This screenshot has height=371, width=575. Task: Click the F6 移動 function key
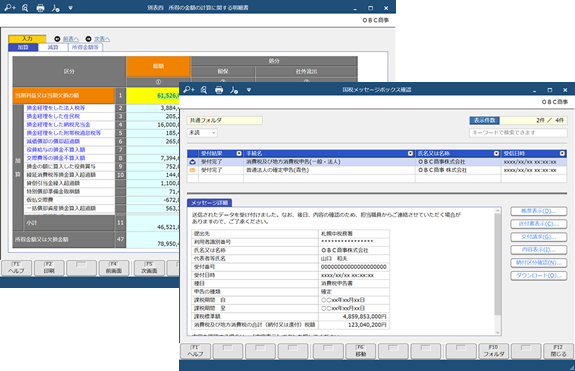click(x=360, y=351)
